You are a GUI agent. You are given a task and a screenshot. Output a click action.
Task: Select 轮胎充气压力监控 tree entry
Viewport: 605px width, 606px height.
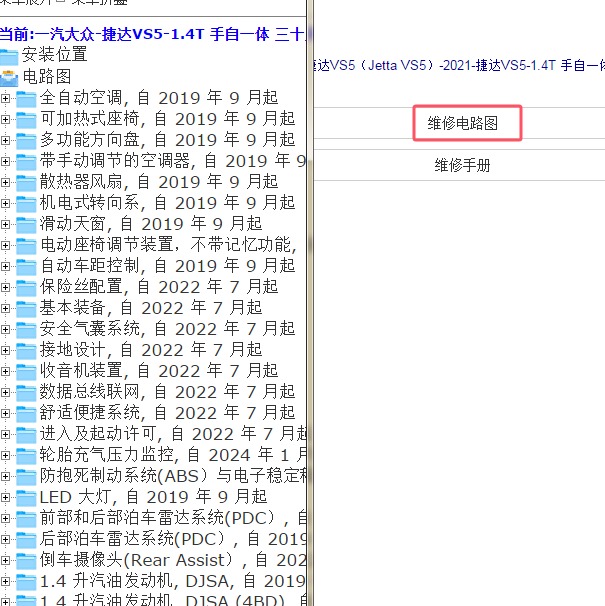tap(173, 455)
